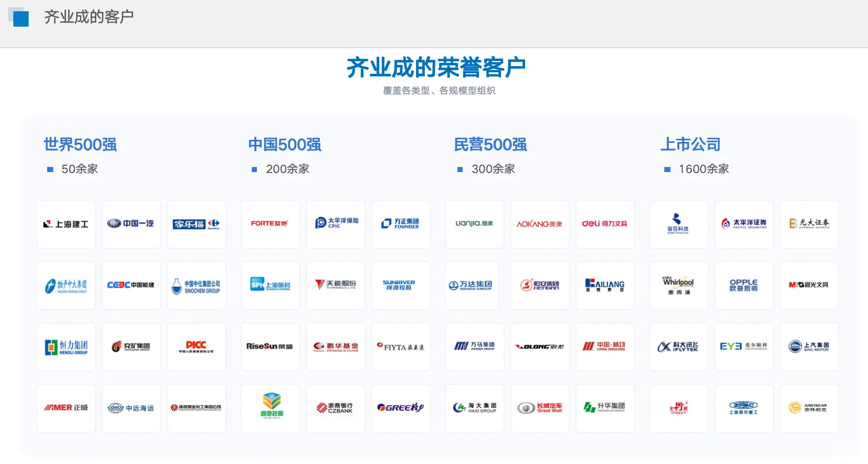Click the 上海建工 logo card
Screen dimensions: 868x464
coord(66,224)
